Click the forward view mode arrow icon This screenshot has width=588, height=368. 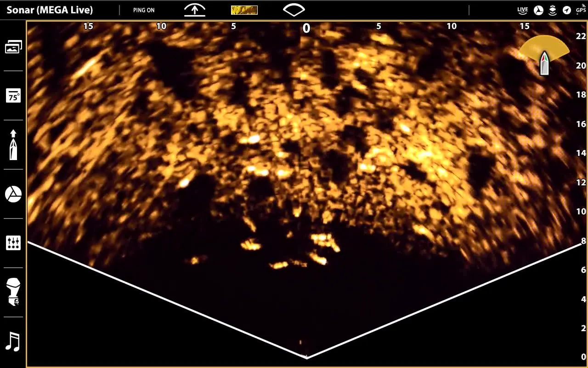click(195, 10)
